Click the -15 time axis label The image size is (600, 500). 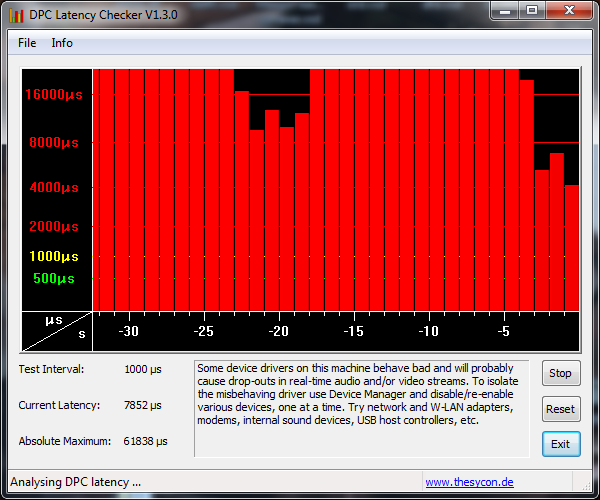point(354,331)
